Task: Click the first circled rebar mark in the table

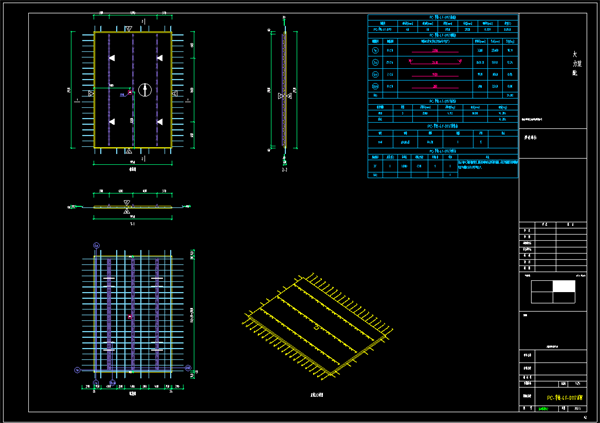Action: 375,51
